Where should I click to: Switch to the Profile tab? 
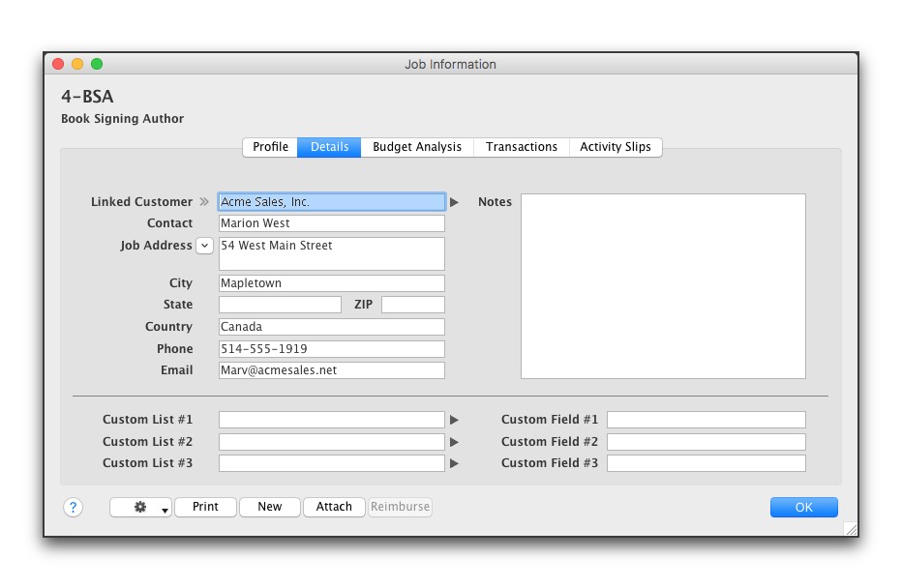click(270, 147)
